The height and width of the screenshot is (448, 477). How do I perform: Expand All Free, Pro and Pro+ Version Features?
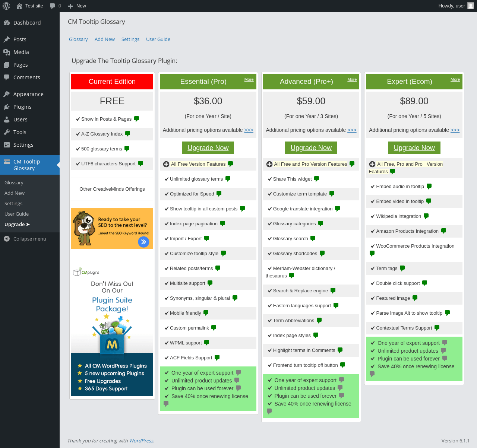(x=372, y=164)
